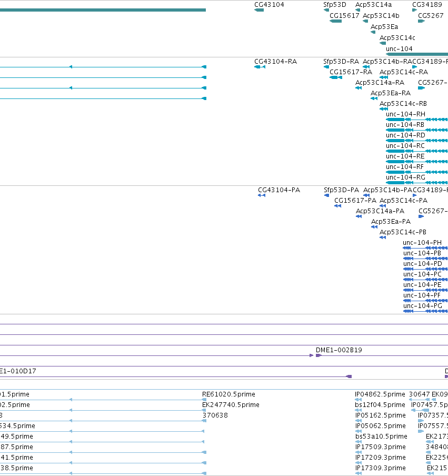Select the unc-104-RB transcript label
Screen dimensions: 448x476
pos(405,124)
